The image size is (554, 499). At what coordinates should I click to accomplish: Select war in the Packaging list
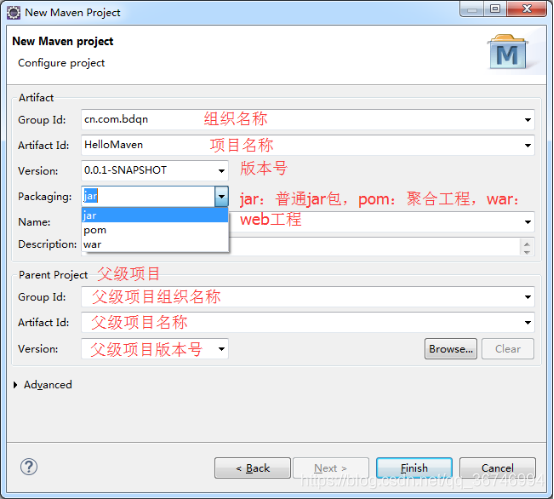(155, 245)
